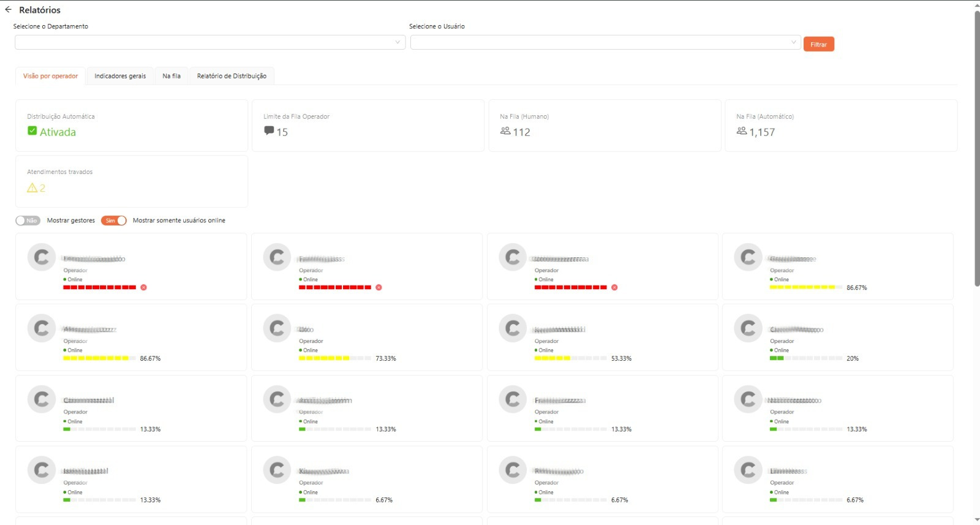Open the Na fila tab
Viewport: 980px width, 525px height.
coord(171,76)
